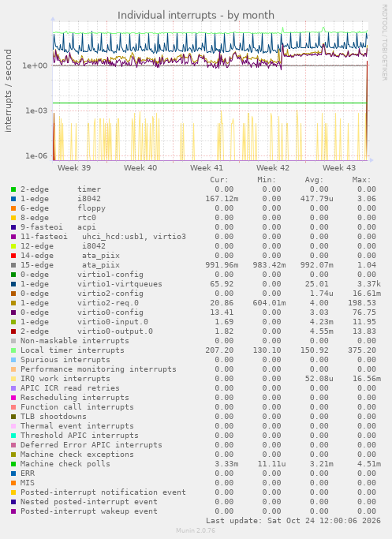The image size is (392, 539).
Task: Click the Nested posted-interrupt event label
Action: coord(88,502)
